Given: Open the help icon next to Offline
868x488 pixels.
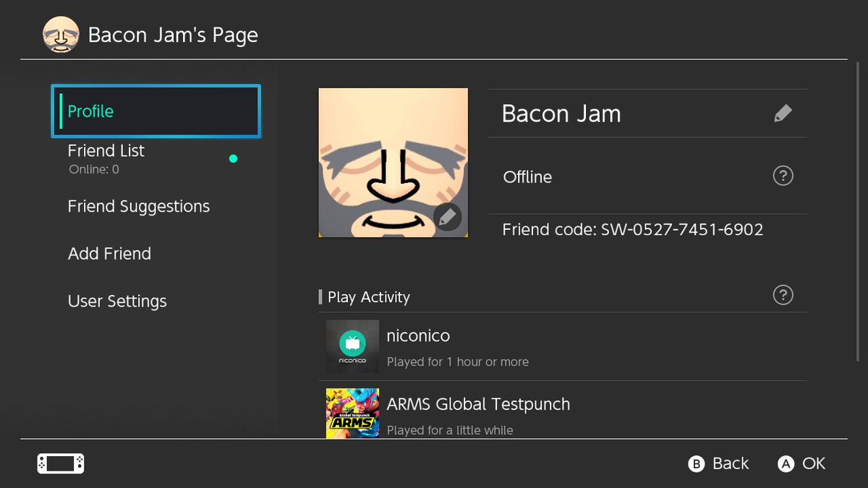Looking at the screenshot, I should (783, 176).
